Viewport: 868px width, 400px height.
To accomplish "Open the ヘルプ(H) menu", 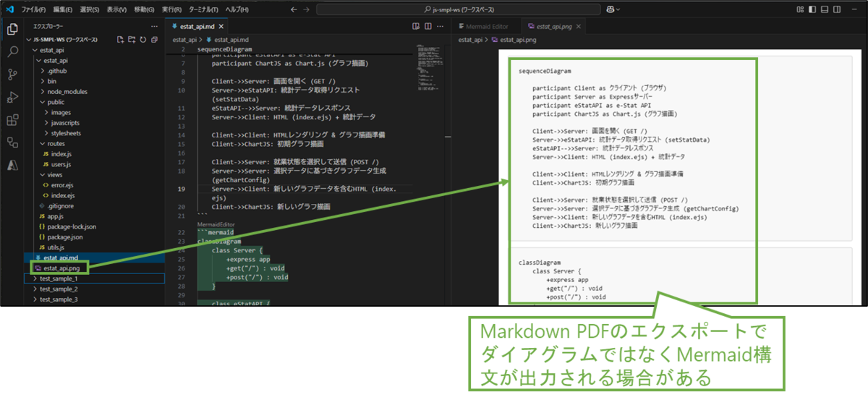I will click(236, 9).
